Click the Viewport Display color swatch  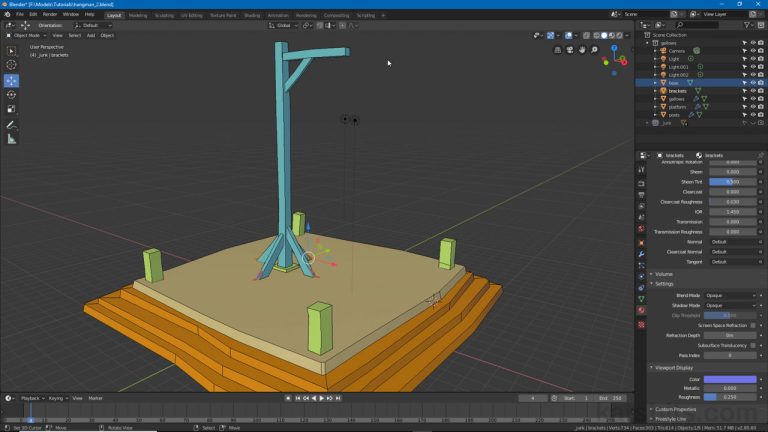730,379
